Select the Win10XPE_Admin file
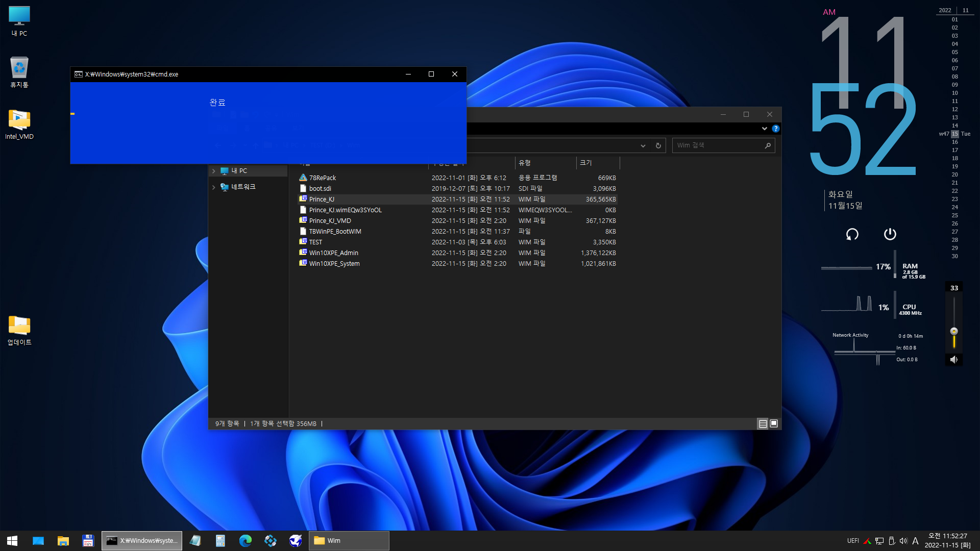The image size is (980, 551). (x=333, y=253)
